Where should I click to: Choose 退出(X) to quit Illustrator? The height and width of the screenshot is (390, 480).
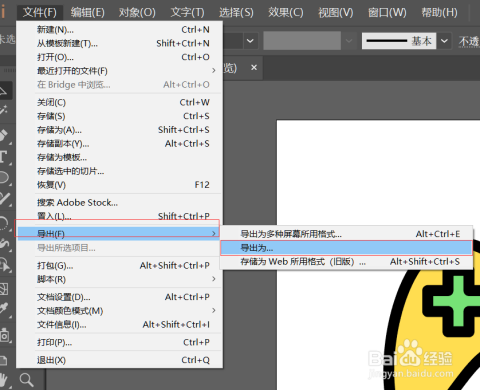coord(119,360)
